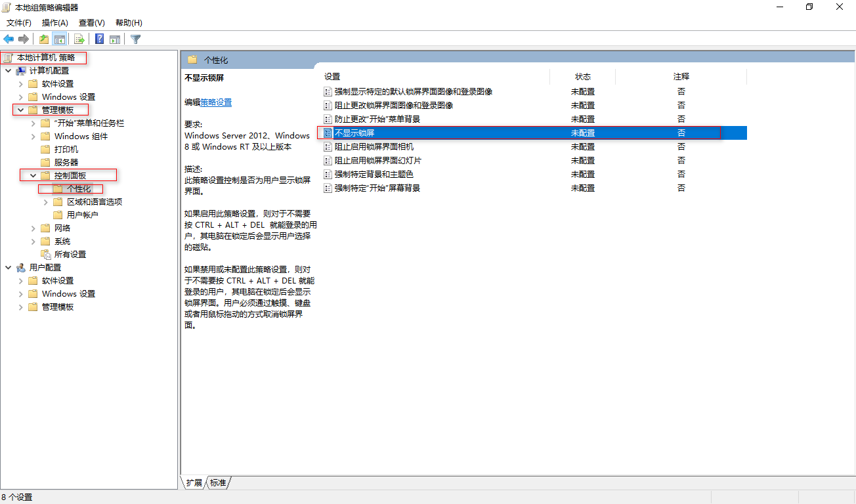Click the policy icon for 强制显示特定的默认锁屏界面图像和登录图像
Screen dimensions: 856x504
(328, 92)
